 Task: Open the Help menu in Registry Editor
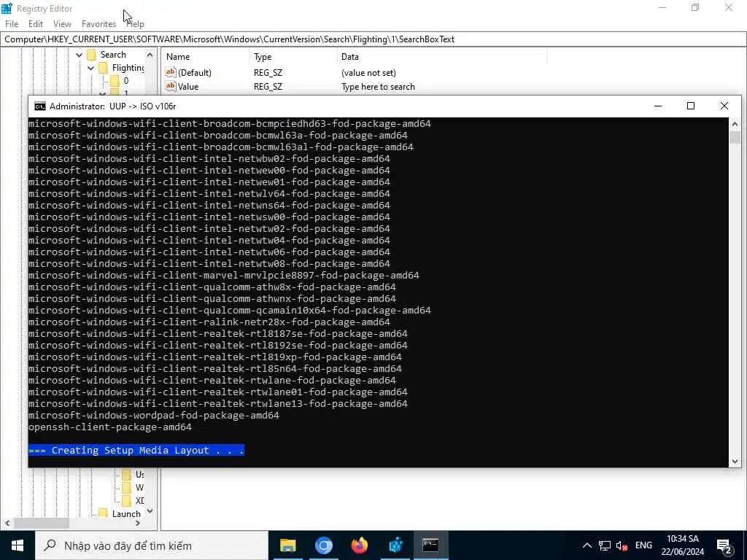coord(136,24)
